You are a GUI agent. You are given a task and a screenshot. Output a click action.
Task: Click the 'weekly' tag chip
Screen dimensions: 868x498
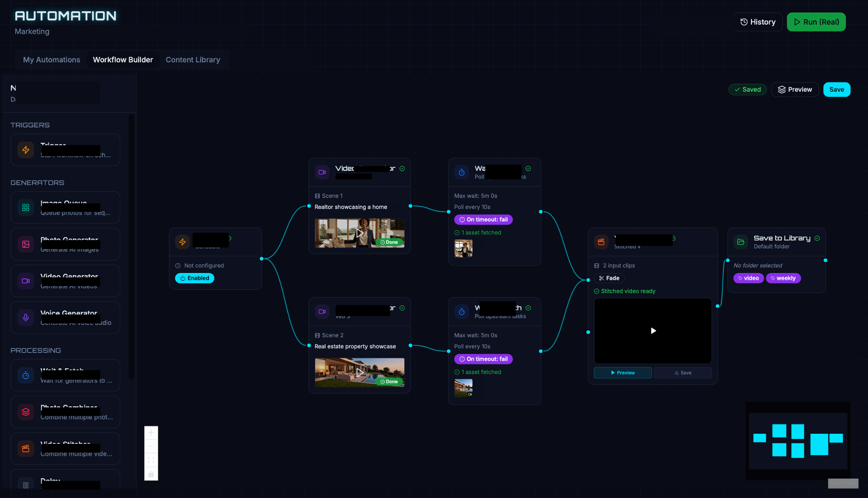pyautogui.click(x=783, y=278)
